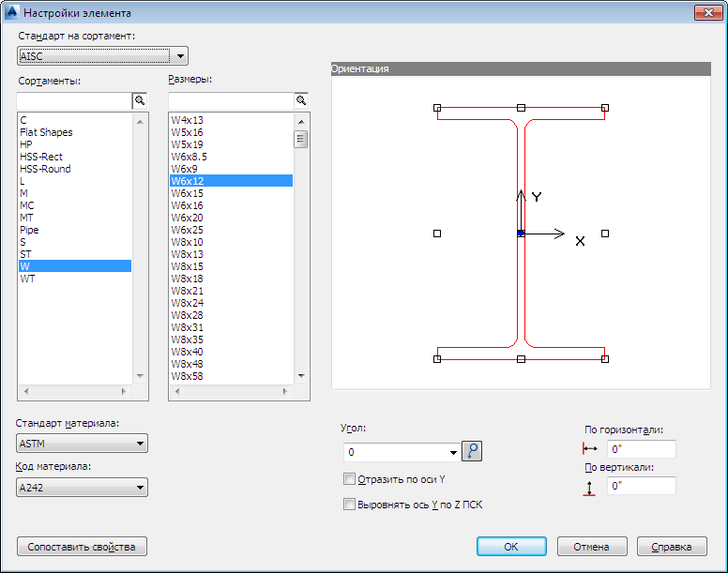Click the horizontal offset icon
The width and height of the screenshot is (728, 573).
point(590,448)
